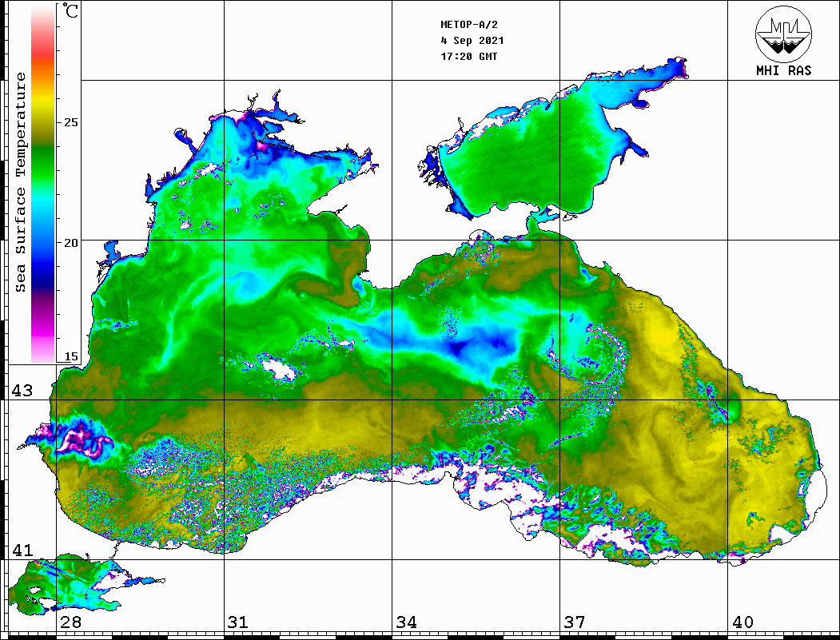Screen dimensions: 840x640
Task: Click the "MHI RAS" label text
Action: click(x=784, y=70)
